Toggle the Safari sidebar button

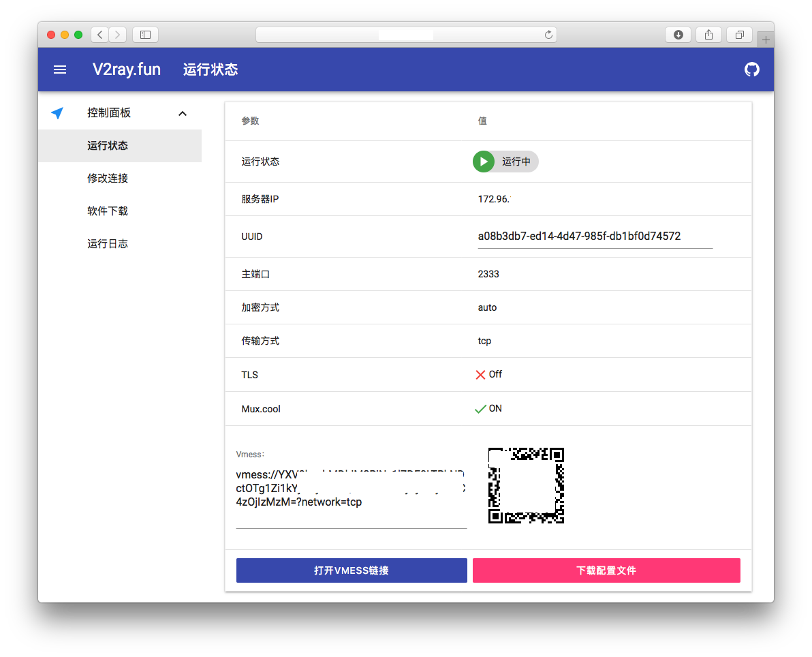click(x=146, y=35)
